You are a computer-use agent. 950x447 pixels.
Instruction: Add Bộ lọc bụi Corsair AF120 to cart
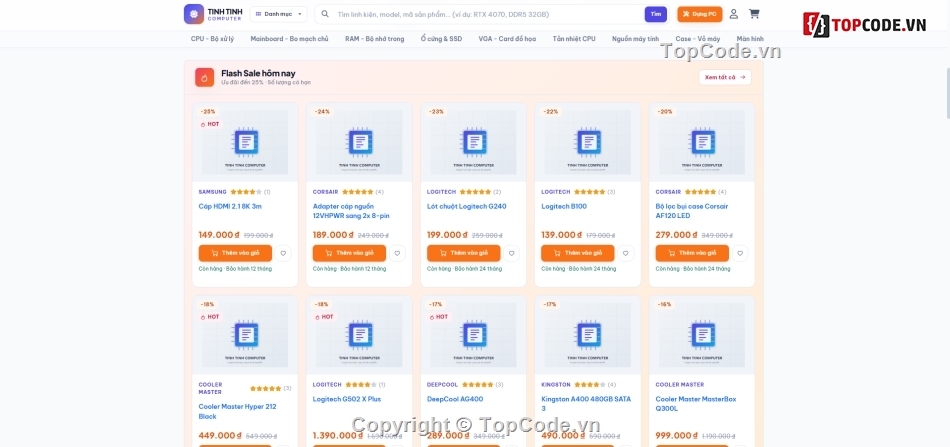click(x=692, y=253)
